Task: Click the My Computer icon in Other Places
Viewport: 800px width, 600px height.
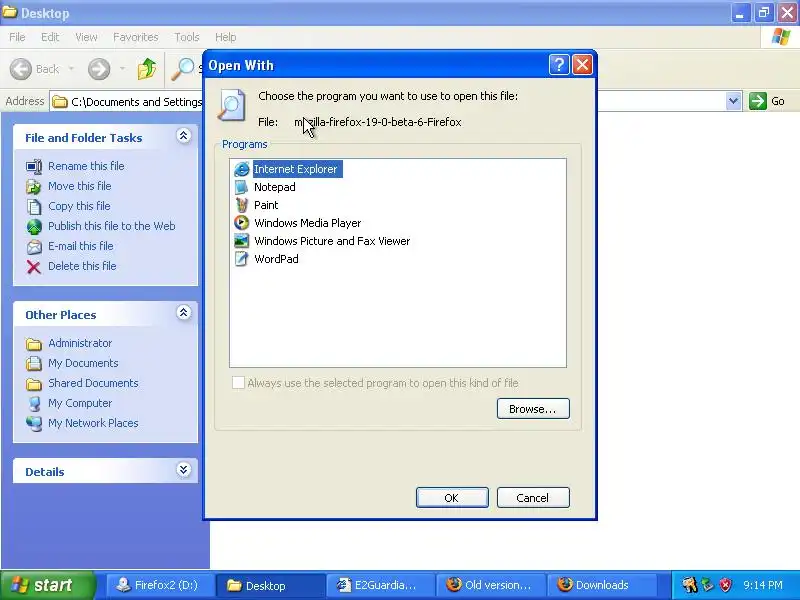Action: [34, 403]
